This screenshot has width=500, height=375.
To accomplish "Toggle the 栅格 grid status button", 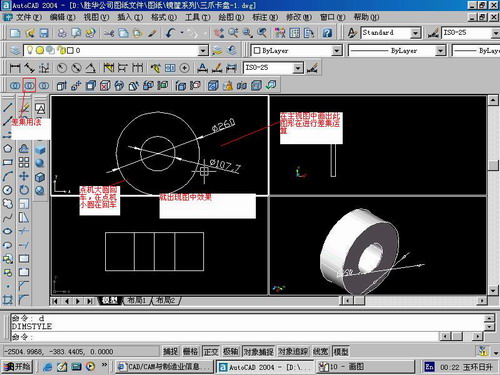I will 190,351.
